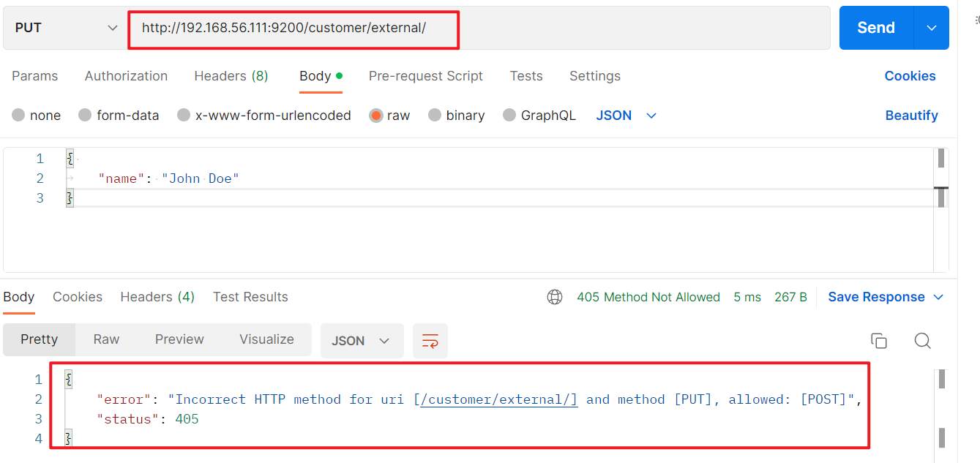The height and width of the screenshot is (463, 980).
Task: Switch to the Authorization tab
Action: [x=126, y=76]
